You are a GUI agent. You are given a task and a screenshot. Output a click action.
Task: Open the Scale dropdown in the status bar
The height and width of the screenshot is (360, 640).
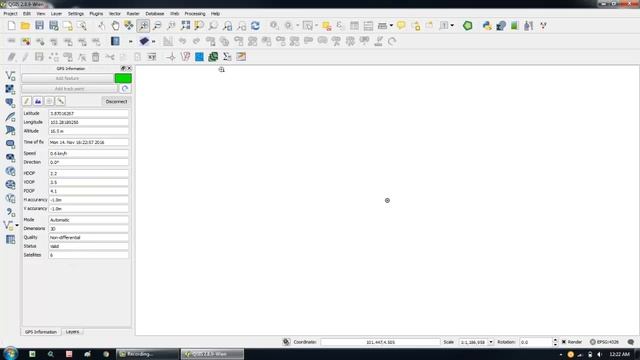[x=491, y=342]
